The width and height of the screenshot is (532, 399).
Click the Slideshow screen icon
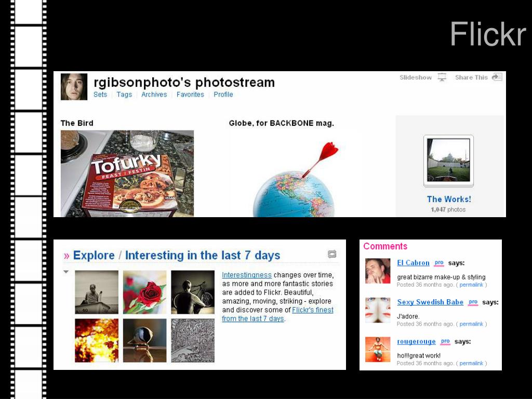[442, 77]
